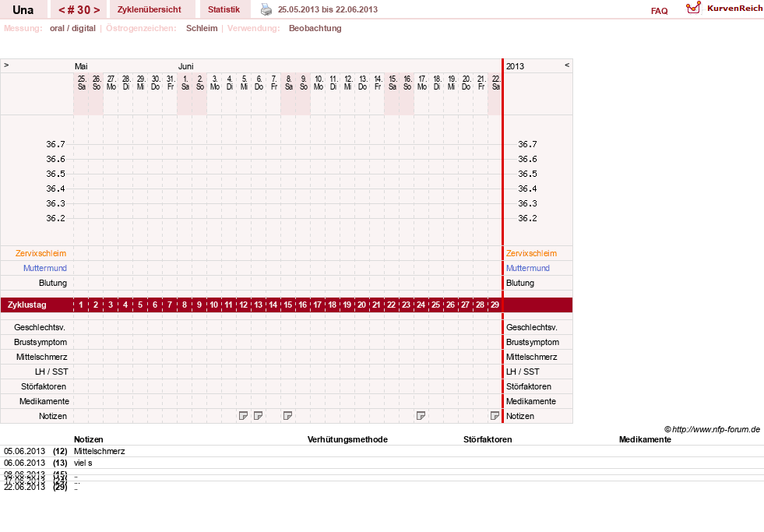The width and height of the screenshot is (764, 532).
Task: Click the Medikamente column header in notes table
Action: tap(645, 439)
